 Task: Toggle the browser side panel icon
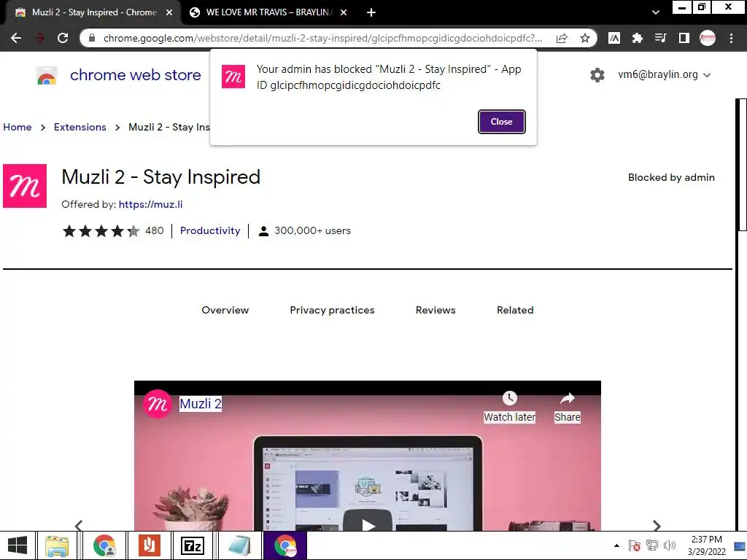[x=684, y=38]
